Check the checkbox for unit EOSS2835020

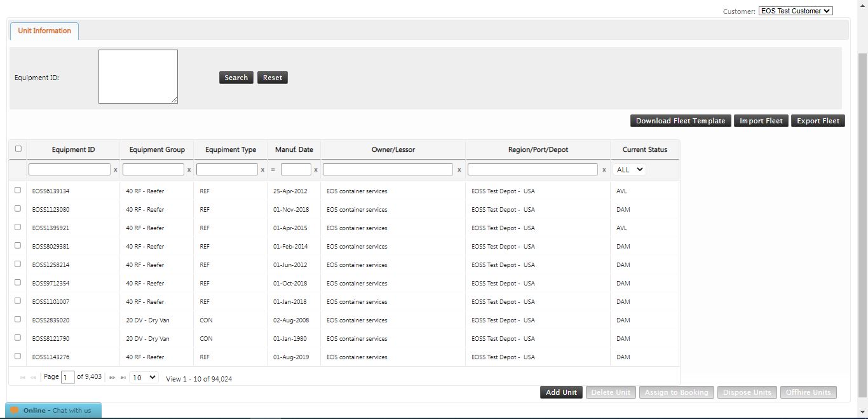[x=18, y=320]
